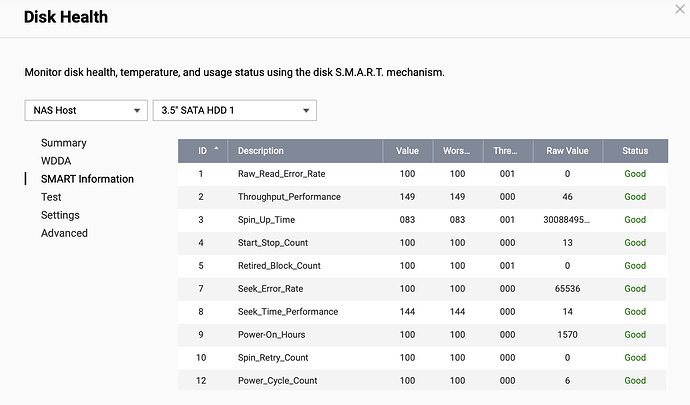Expand the 3.5" SATA HDD 1 dropdown
690x405 pixels.
(x=233, y=110)
